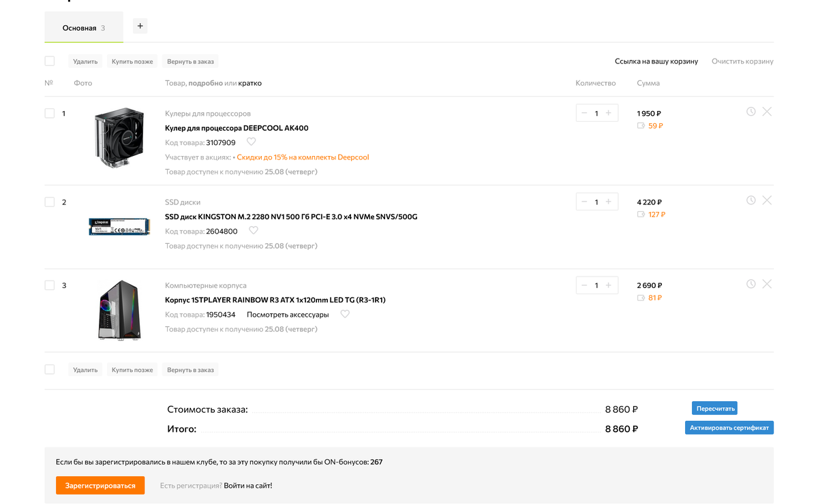Add new cart tab with plus

click(x=140, y=26)
